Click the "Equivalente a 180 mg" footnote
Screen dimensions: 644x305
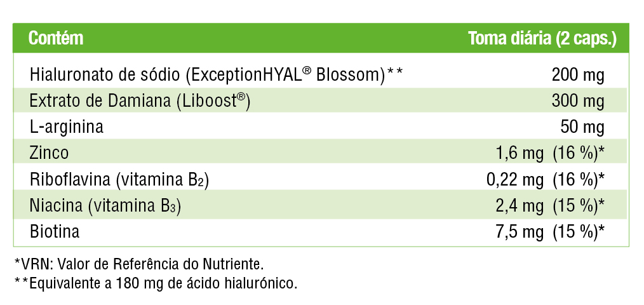pyautogui.click(x=156, y=283)
